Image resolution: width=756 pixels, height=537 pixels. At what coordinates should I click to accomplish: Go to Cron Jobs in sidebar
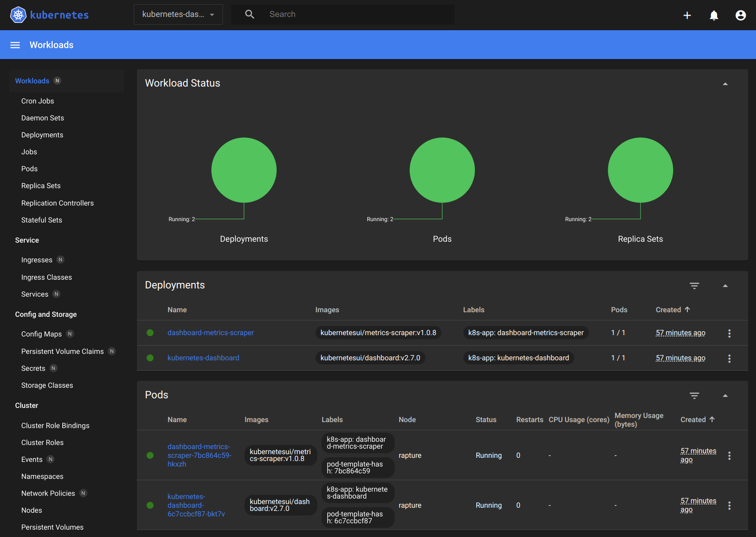(x=38, y=101)
